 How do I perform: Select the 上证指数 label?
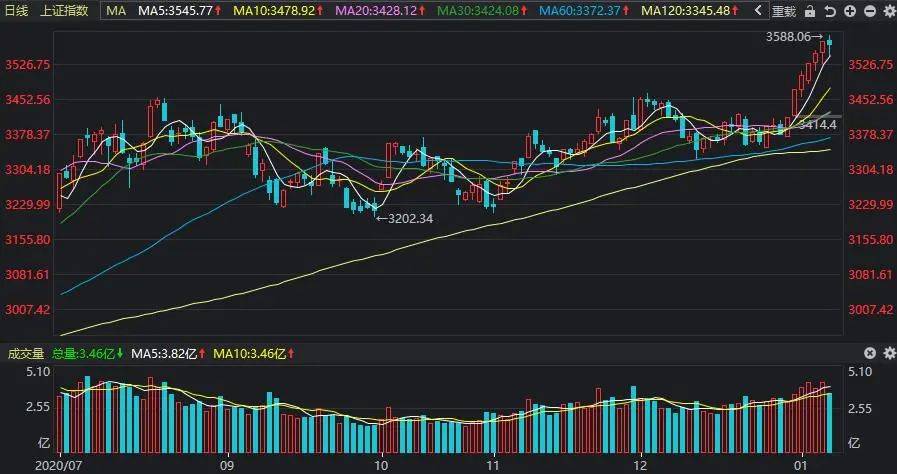(64, 12)
